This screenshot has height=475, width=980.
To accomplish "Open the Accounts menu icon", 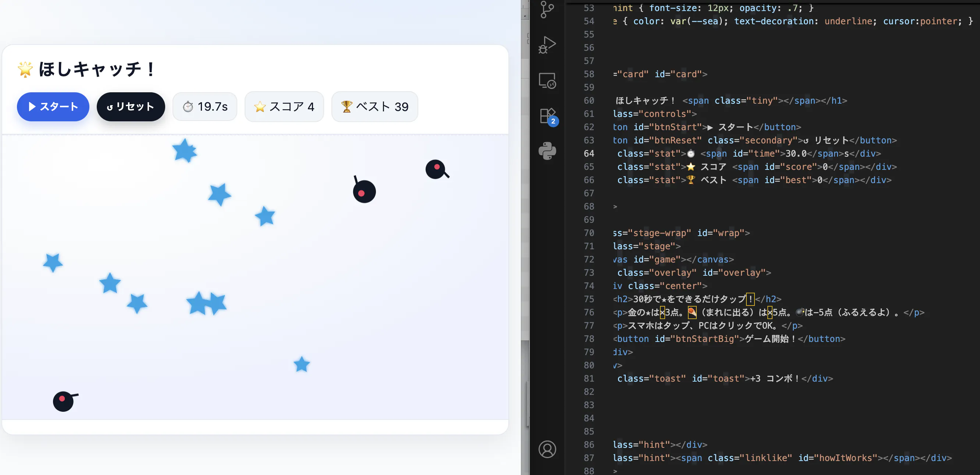I will click(547, 449).
